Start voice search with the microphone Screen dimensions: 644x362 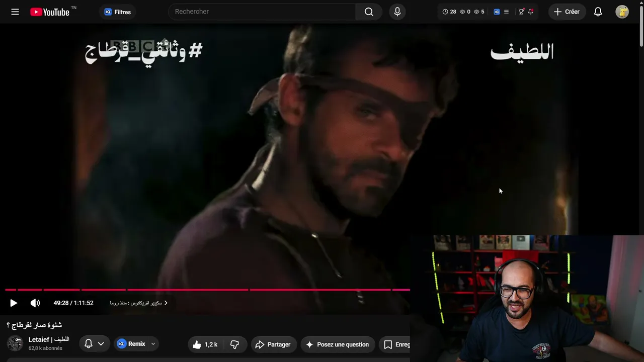(x=397, y=12)
